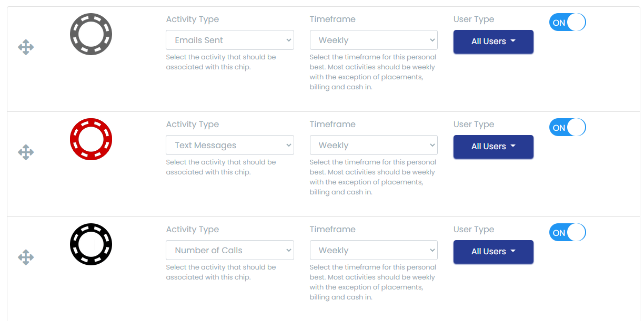Click the red poker chip icon

[91, 139]
